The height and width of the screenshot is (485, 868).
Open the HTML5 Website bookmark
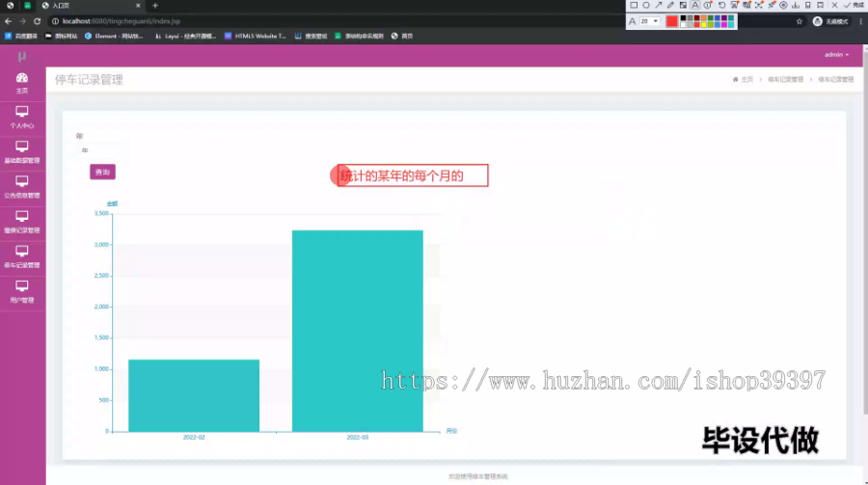click(256, 36)
